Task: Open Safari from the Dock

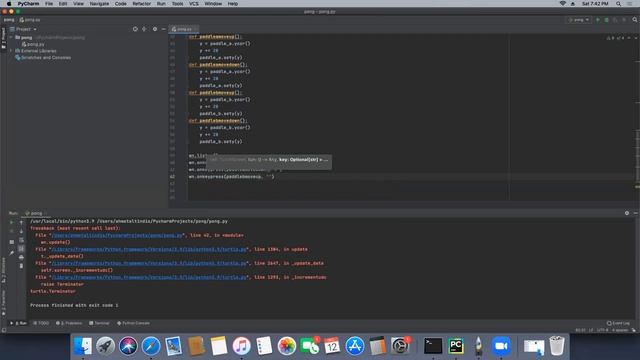Action: 151,346
